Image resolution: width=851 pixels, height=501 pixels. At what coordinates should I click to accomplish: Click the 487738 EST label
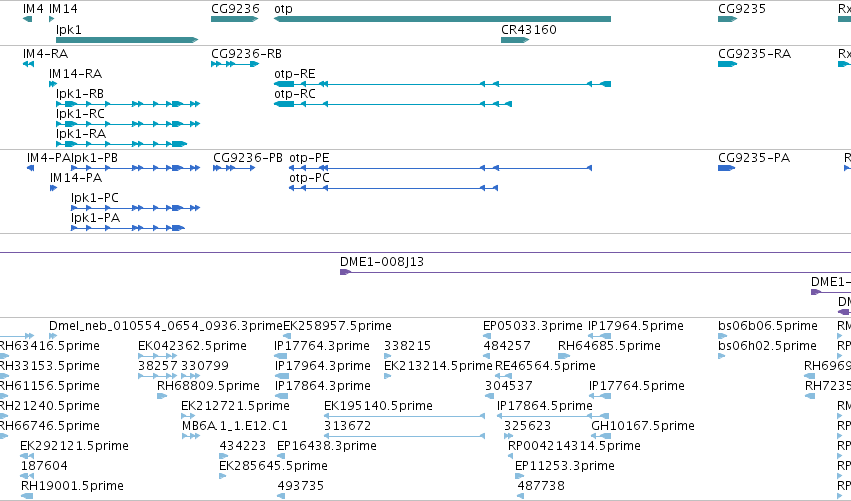click(x=541, y=486)
